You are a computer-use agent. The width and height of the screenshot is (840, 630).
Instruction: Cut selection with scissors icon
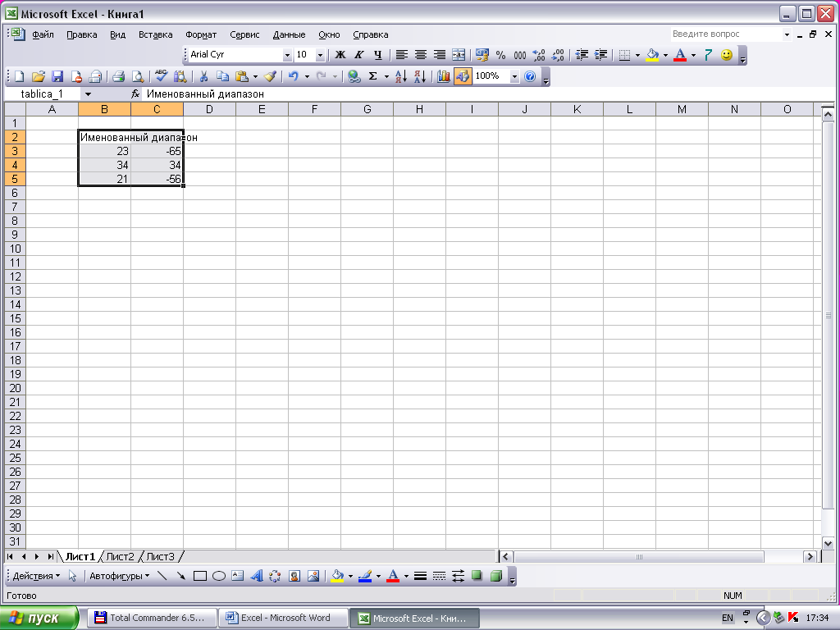click(203, 76)
